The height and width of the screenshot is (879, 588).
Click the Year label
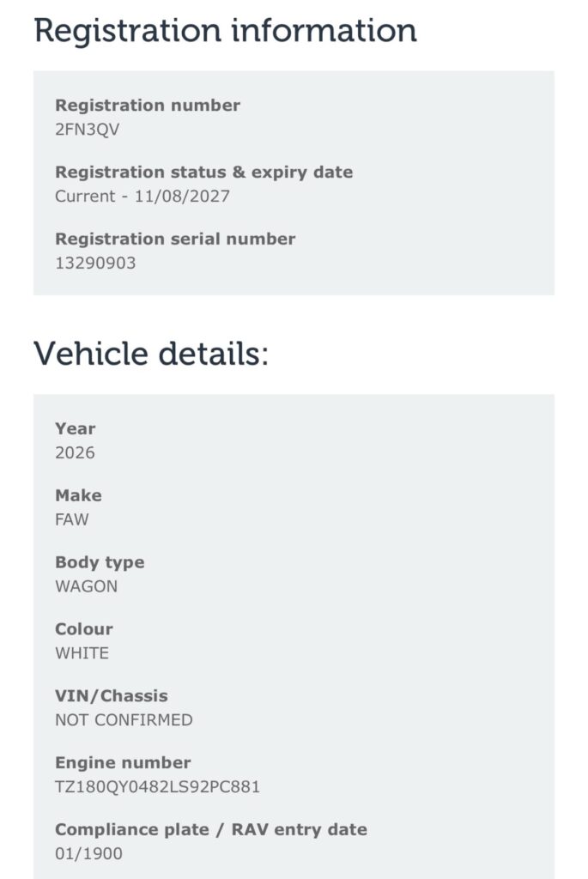[76, 429]
